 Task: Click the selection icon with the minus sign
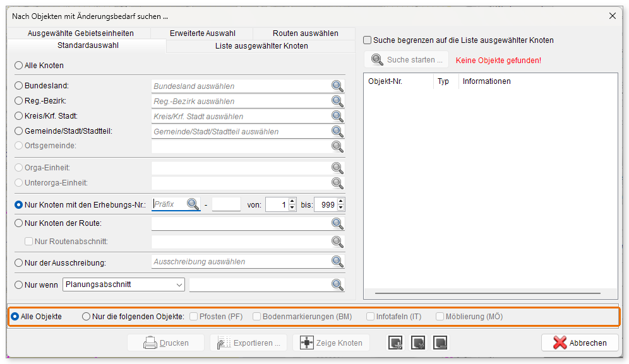click(x=440, y=343)
